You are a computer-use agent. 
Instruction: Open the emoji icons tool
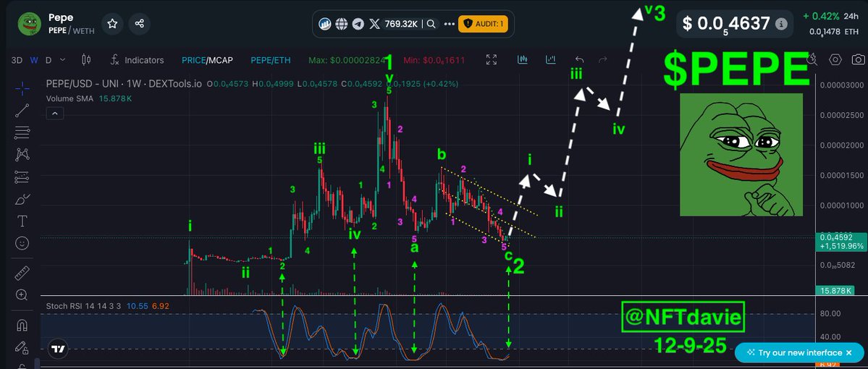click(22, 243)
